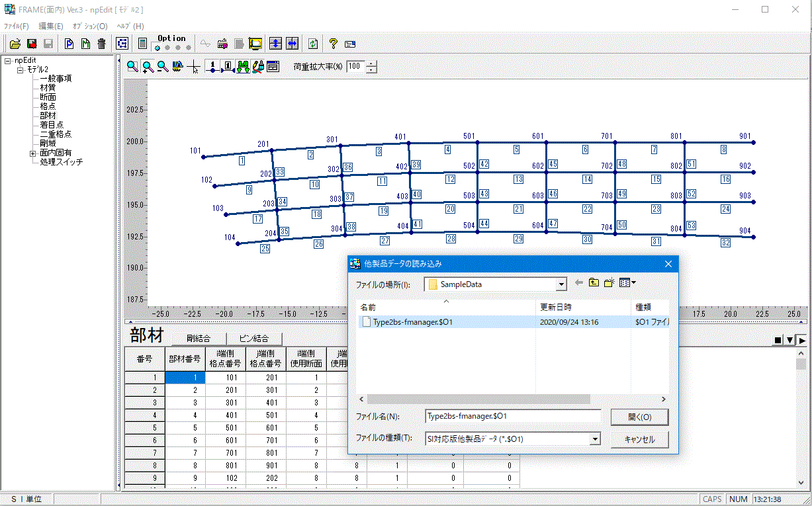This screenshot has height=506, width=812.
Task: Open the ヘルプ(H) menu
Action: coord(130,26)
